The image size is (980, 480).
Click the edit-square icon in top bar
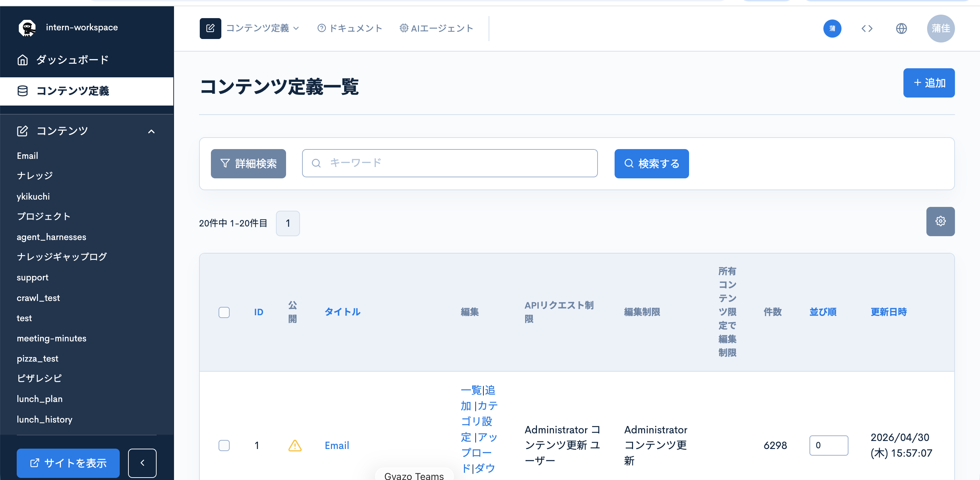(211, 28)
